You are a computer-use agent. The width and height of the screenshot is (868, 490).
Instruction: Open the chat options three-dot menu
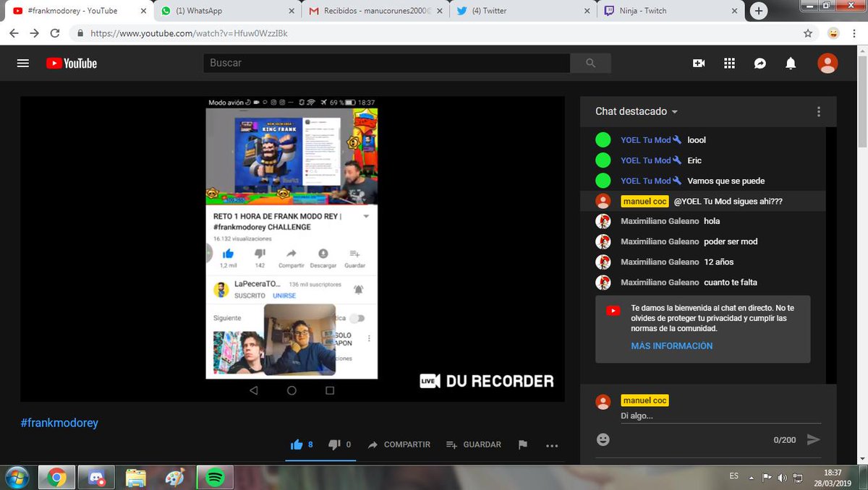(x=819, y=111)
